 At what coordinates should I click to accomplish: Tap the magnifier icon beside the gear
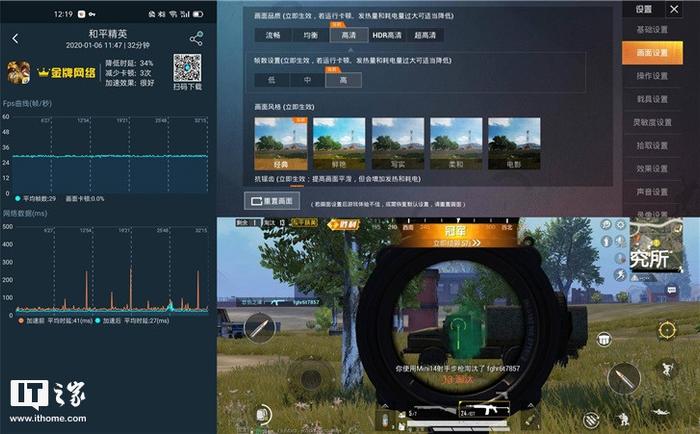point(606,225)
